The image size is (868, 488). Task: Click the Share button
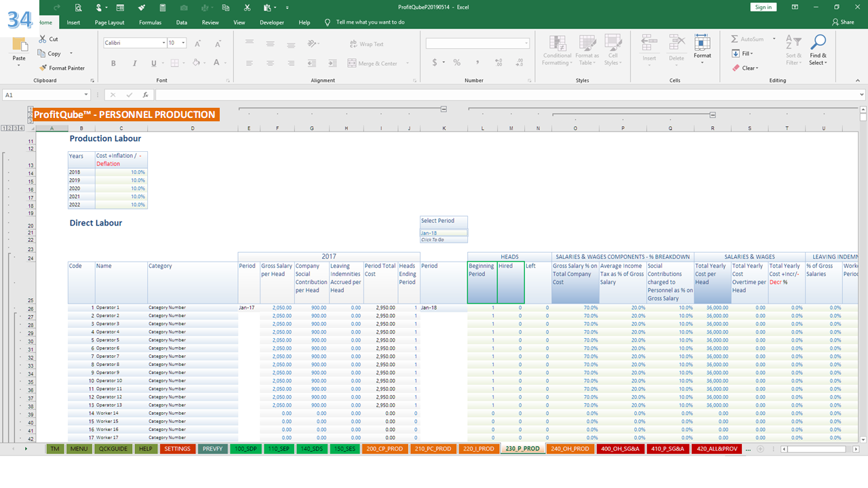(x=843, y=22)
